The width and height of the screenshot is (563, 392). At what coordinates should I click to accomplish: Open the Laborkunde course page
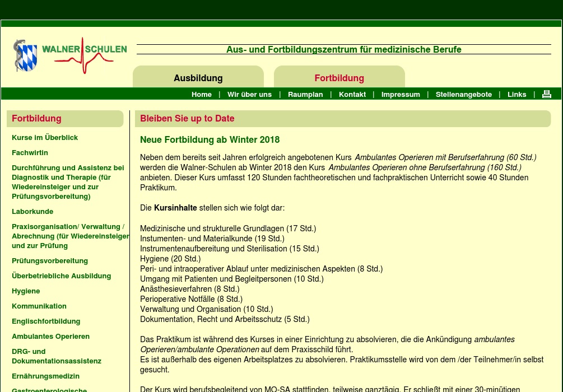click(32, 212)
